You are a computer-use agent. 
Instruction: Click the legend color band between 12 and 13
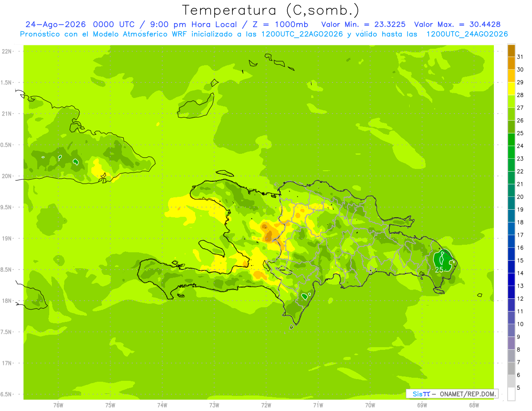coord(511,293)
